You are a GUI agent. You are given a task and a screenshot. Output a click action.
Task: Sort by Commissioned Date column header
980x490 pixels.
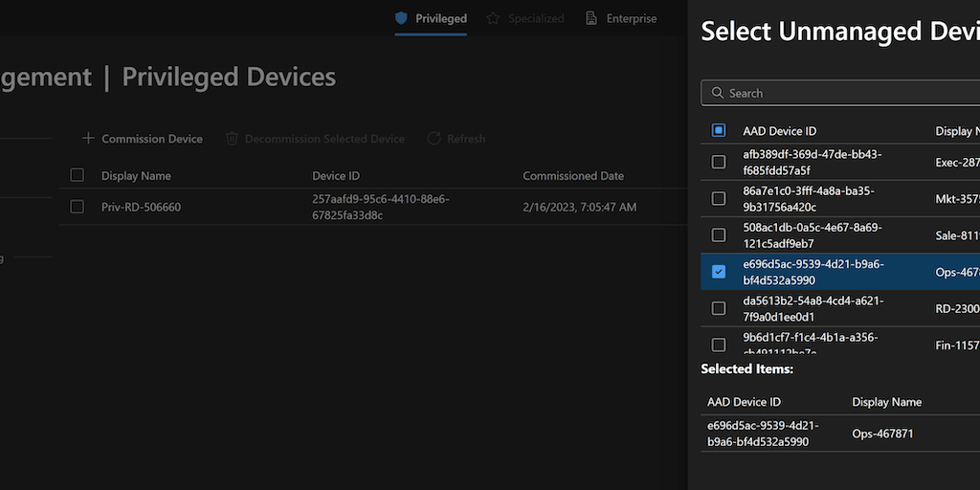coord(573,176)
